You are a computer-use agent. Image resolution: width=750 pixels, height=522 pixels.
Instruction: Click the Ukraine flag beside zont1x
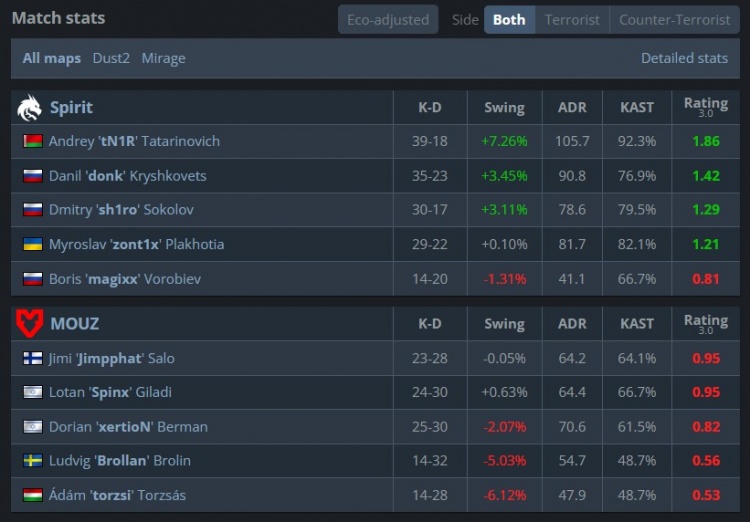(x=32, y=245)
